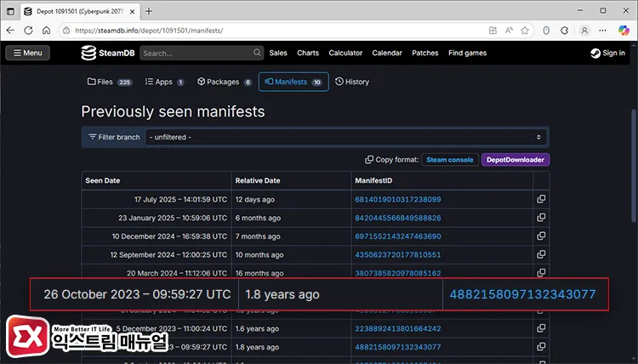Image resolution: width=638 pixels, height=364 pixels.
Task: Switch to the Files tab
Action: [110, 82]
